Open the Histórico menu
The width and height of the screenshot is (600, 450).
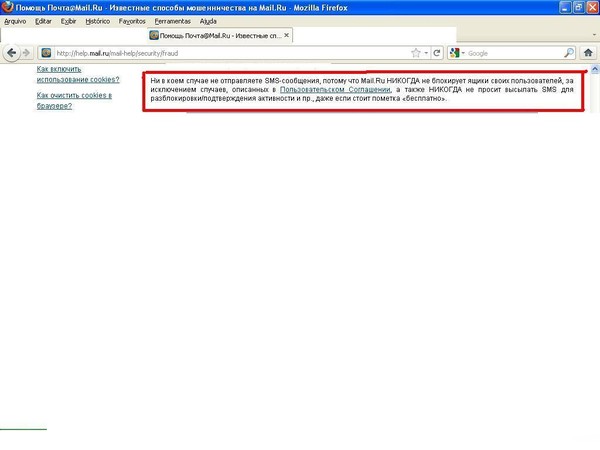[98, 21]
